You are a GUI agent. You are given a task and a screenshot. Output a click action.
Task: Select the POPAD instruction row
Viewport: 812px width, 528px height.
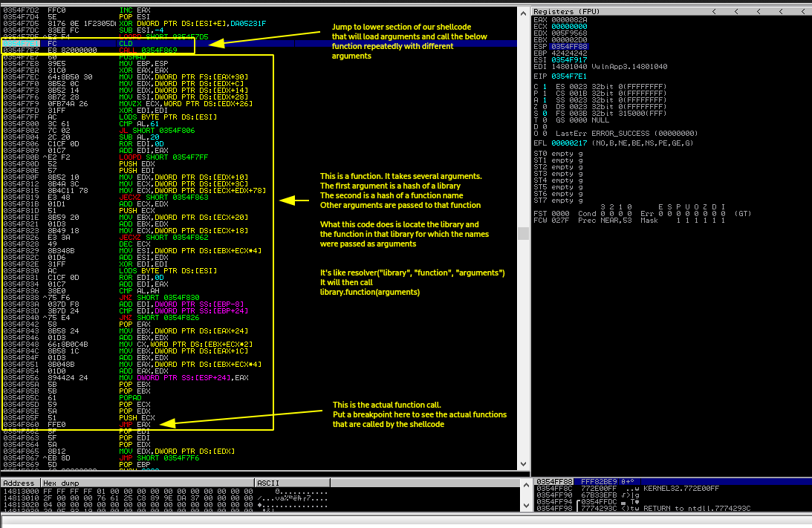[x=131, y=397]
